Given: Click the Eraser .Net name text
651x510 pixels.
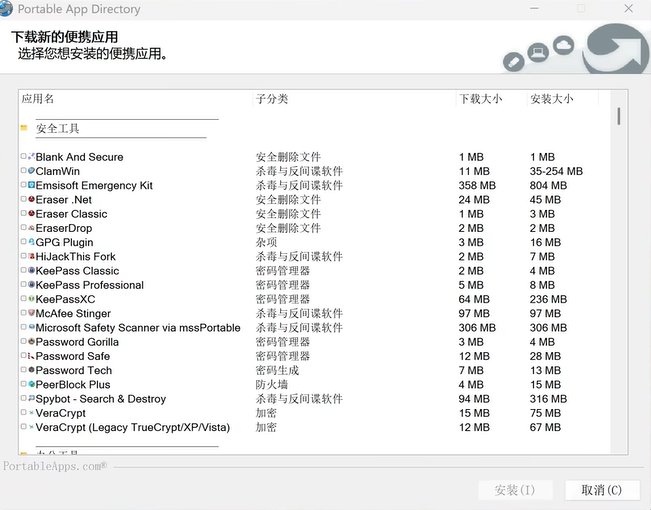Looking at the screenshot, I should (64, 200).
